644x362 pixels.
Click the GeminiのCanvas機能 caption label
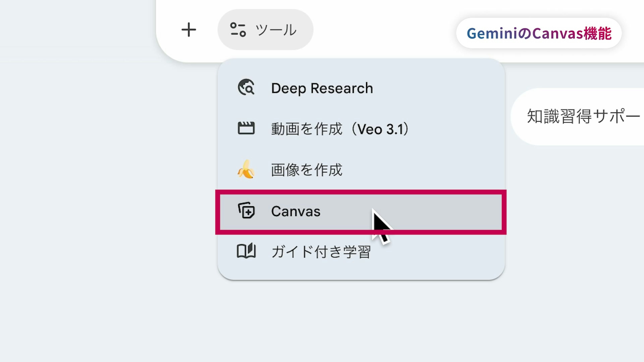pyautogui.click(x=539, y=33)
